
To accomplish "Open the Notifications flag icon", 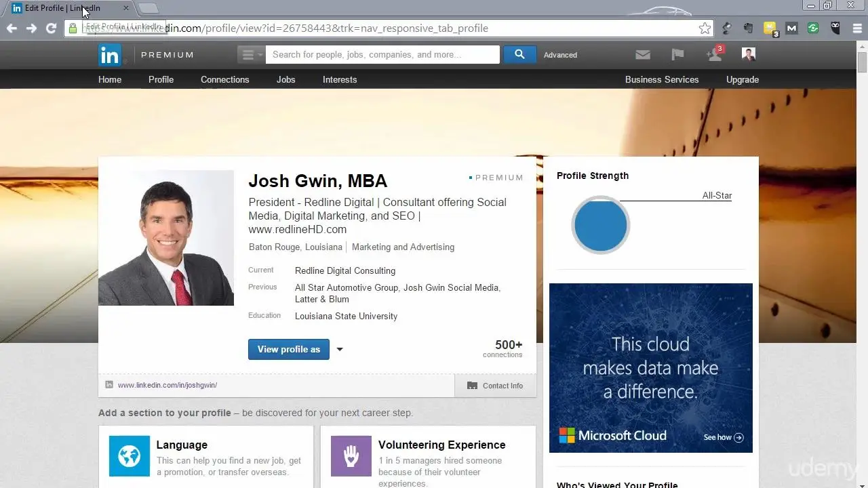I will click(677, 55).
